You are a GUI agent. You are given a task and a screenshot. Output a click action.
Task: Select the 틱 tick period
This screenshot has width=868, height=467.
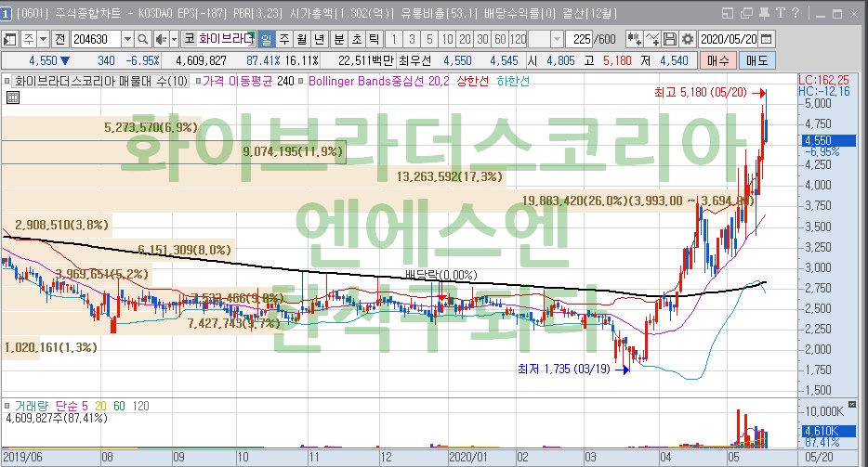tap(375, 39)
